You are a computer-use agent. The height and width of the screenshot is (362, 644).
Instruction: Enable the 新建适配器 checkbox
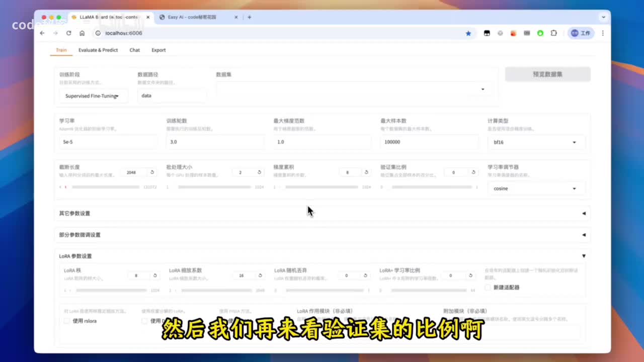click(488, 288)
